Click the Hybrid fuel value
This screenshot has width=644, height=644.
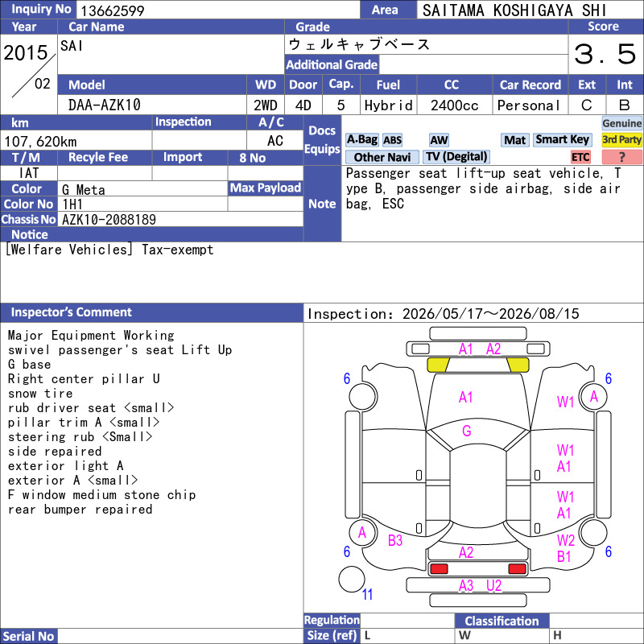(388, 105)
